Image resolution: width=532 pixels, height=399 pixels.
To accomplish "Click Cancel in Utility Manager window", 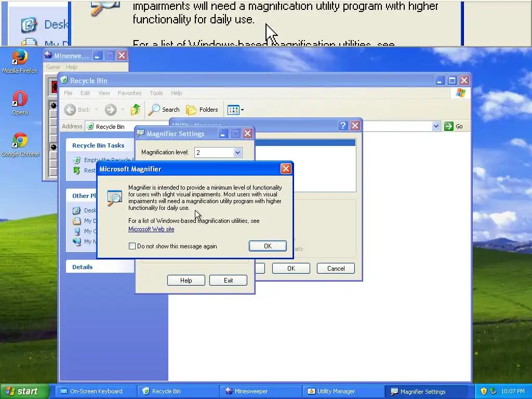I will [336, 269].
